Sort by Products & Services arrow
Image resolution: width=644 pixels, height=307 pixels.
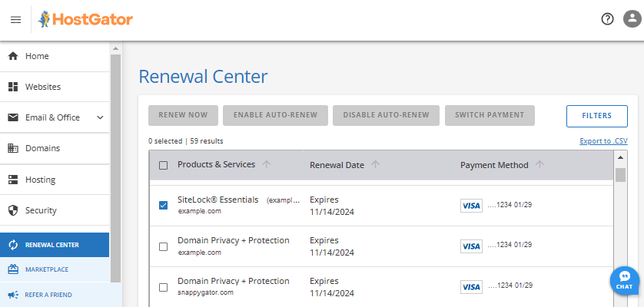[267, 164]
